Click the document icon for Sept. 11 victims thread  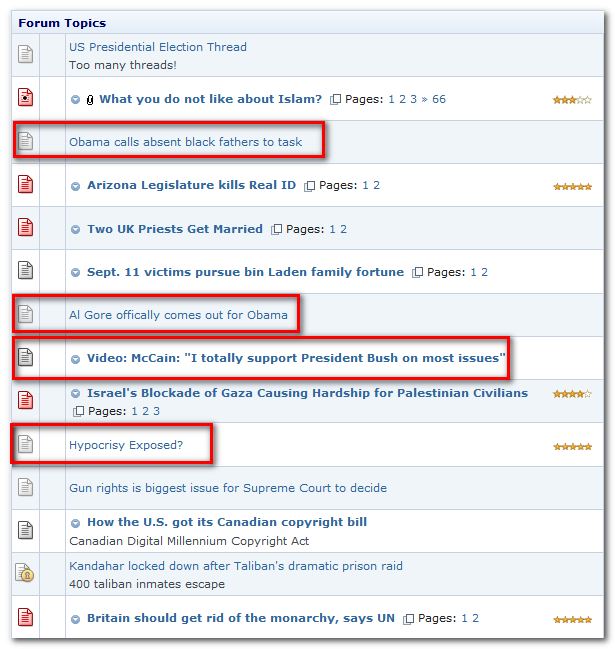pos(25,270)
